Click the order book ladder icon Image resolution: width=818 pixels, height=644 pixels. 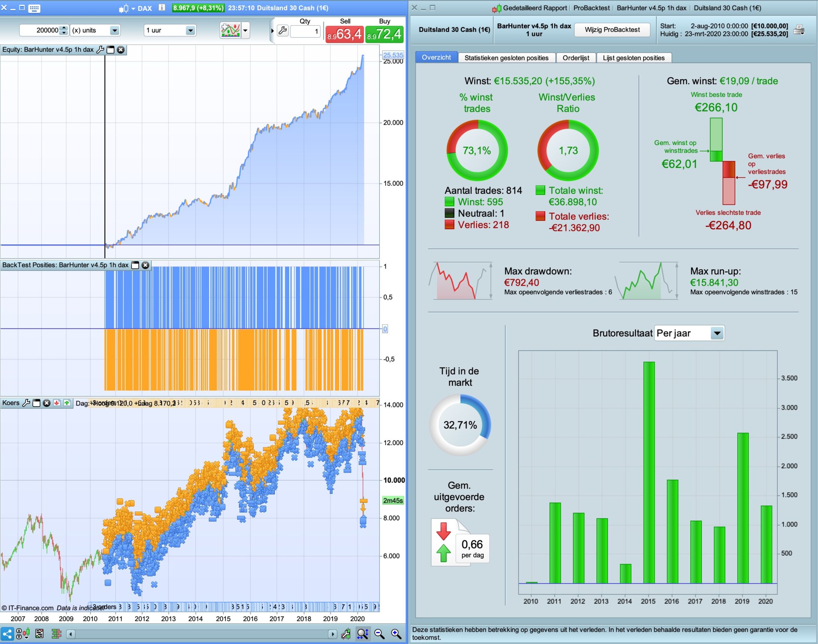(56, 634)
